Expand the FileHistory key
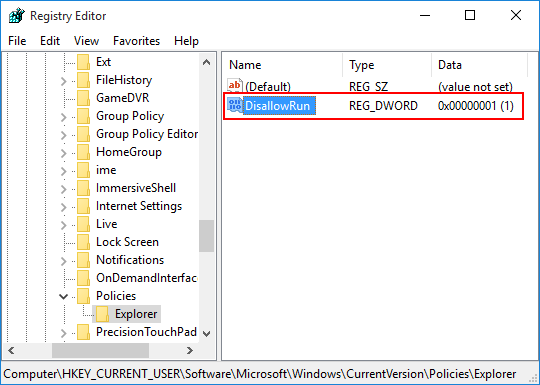Viewport: 540px width, 385px height. [x=63, y=81]
